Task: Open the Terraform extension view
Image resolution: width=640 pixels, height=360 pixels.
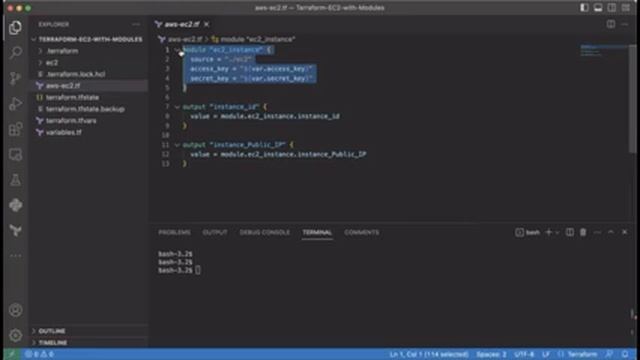Action: coord(16,230)
